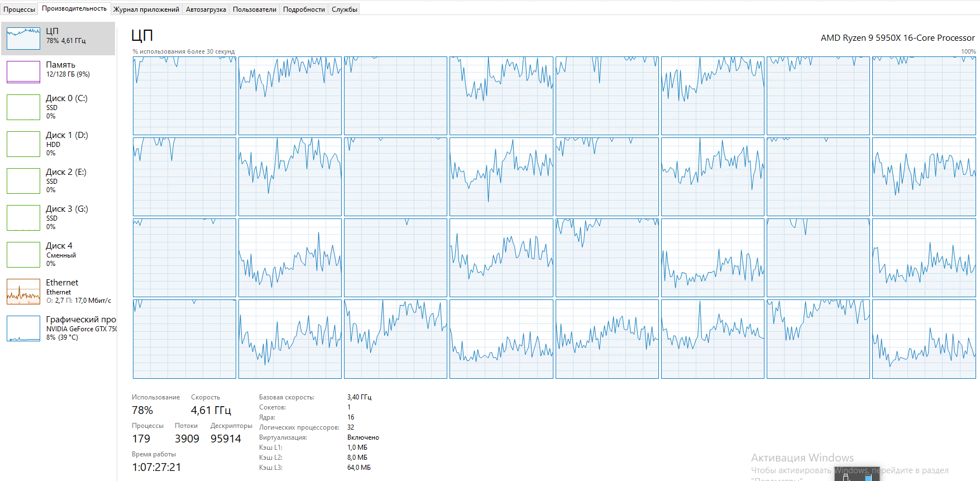Click the Логических процессоров label
The height and width of the screenshot is (481, 980).
299,427
